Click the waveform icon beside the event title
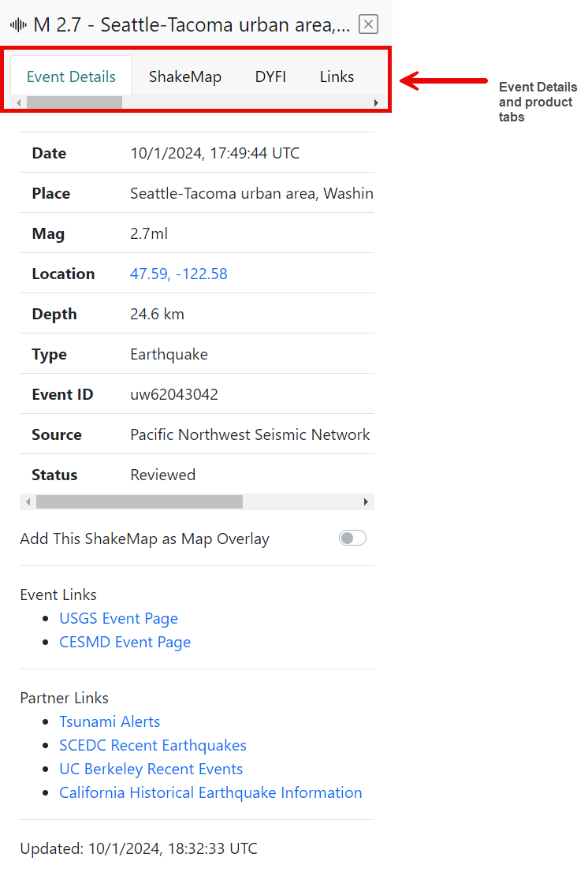 tap(17, 24)
